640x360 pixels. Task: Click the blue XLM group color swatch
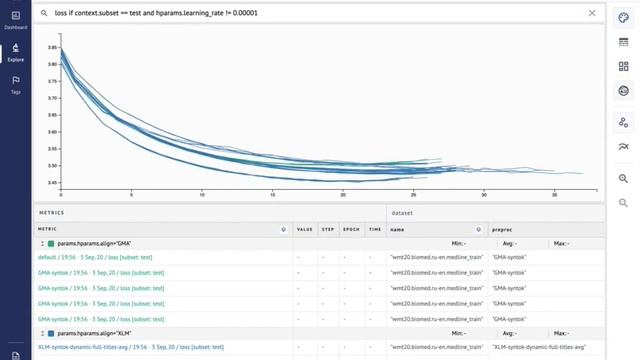pos(51,333)
